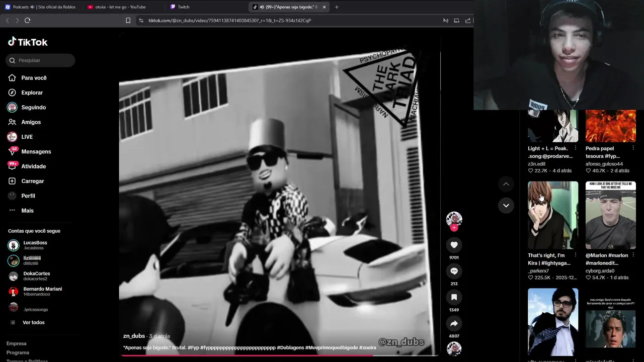Open the magnifier icon in Pesquisar field
644x362 pixels.
[x=13, y=60]
